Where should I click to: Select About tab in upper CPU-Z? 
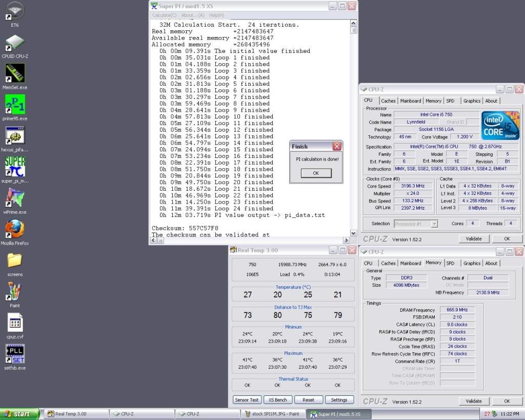pos(491,101)
